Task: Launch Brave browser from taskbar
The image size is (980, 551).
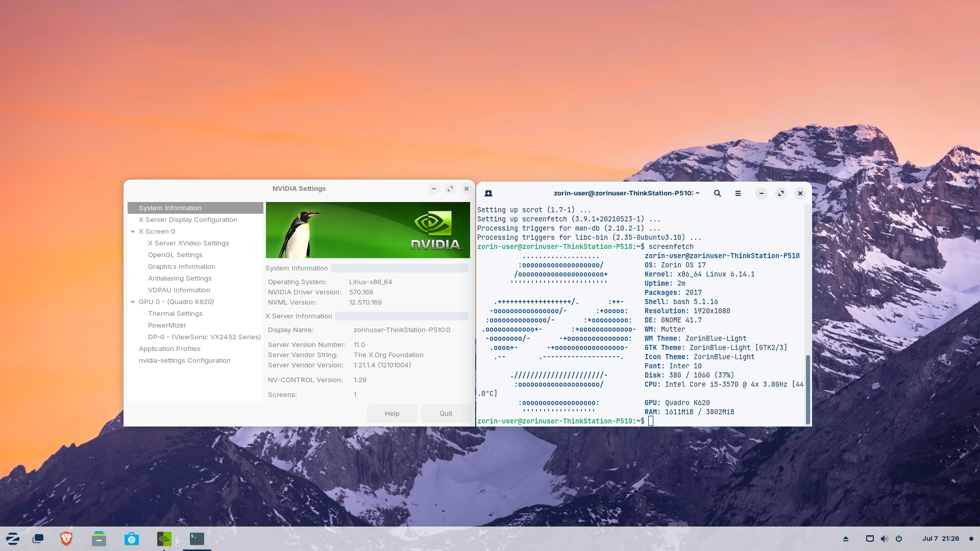Action: tap(66, 539)
